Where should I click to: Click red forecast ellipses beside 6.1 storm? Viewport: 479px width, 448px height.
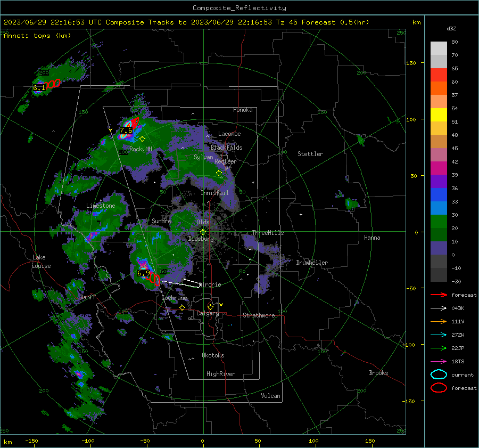(x=52, y=84)
